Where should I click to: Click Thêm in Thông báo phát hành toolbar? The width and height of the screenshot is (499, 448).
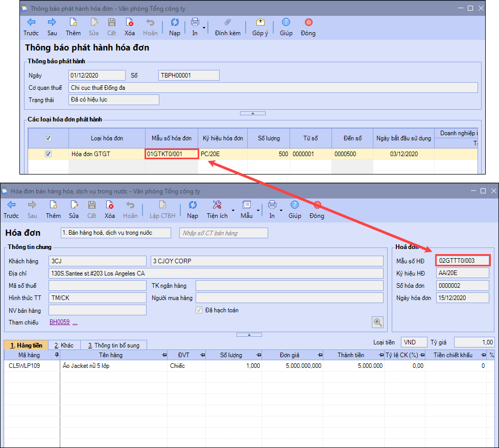(73, 27)
